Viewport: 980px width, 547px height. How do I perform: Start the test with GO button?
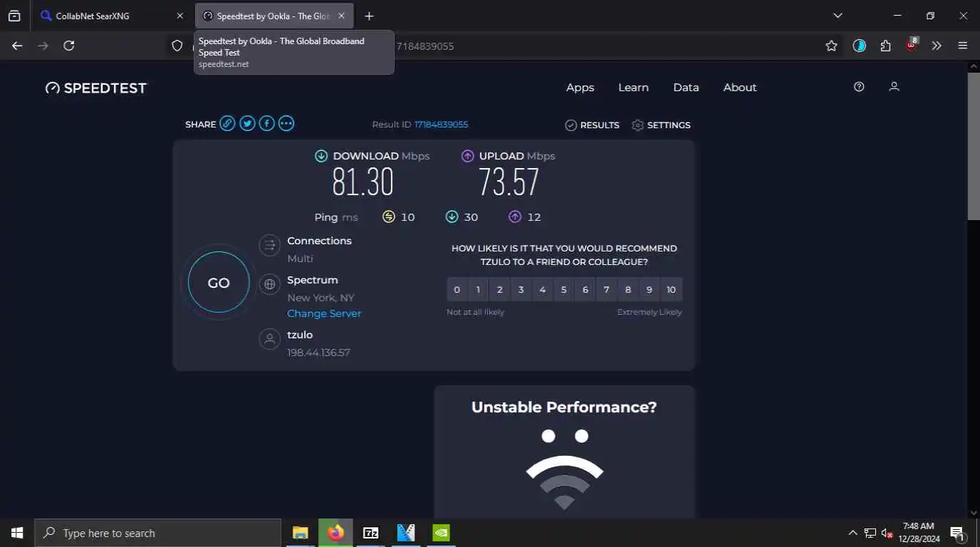pos(219,283)
